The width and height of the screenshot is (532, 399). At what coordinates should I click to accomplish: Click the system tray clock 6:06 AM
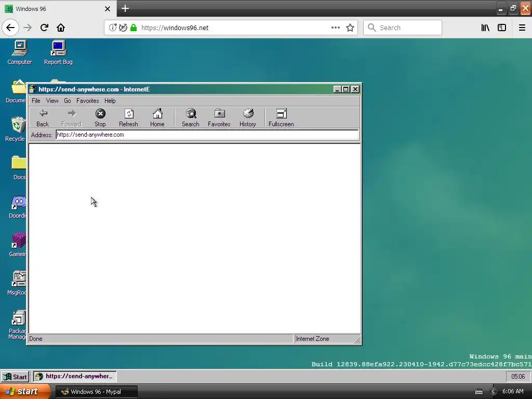513,392
